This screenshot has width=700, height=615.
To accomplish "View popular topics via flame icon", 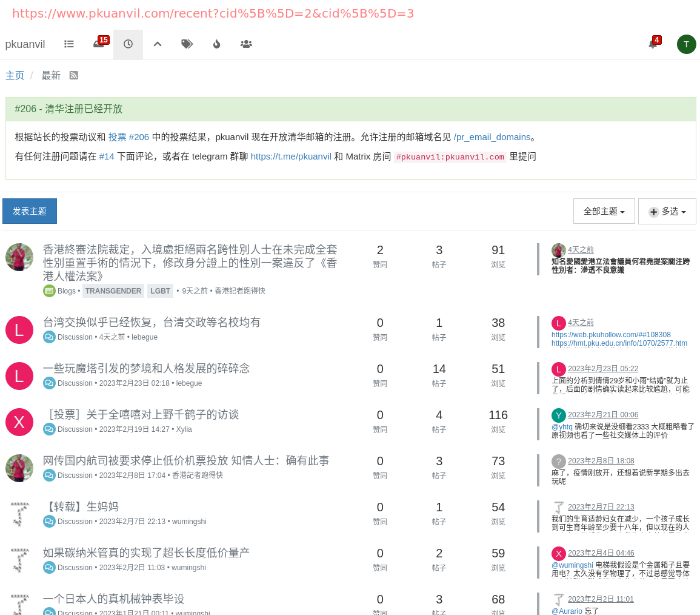I will pos(216,44).
